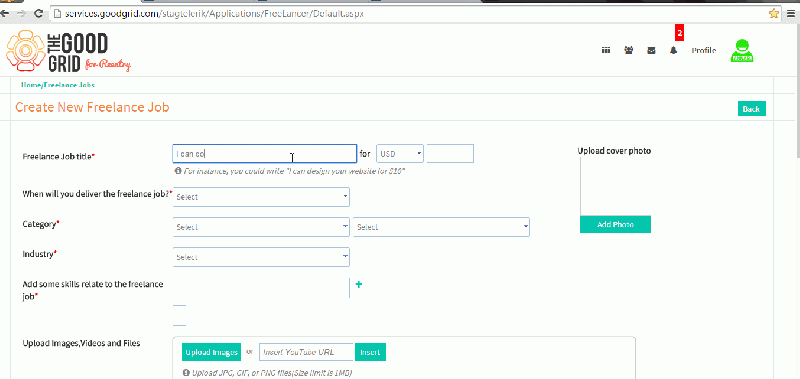The image size is (800, 379).
Task: Expand the Industry Select dropdown
Action: tap(261, 257)
